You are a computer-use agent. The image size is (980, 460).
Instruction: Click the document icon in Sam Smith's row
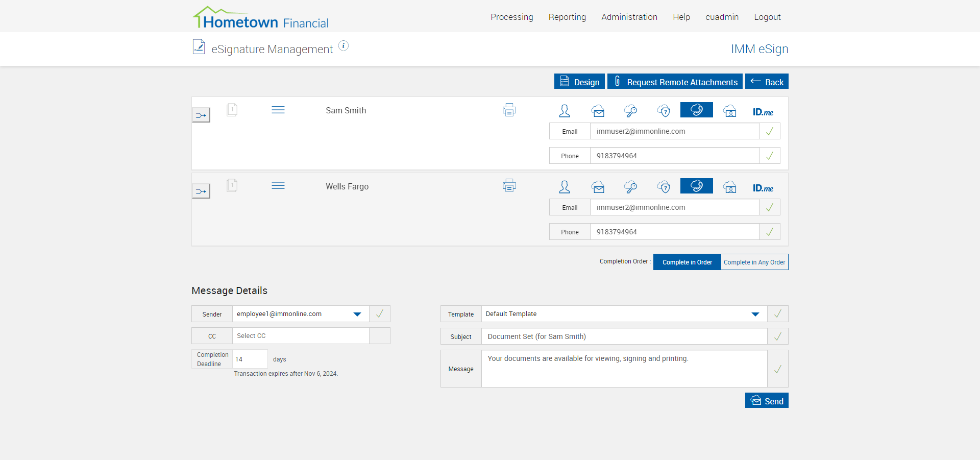(x=232, y=110)
